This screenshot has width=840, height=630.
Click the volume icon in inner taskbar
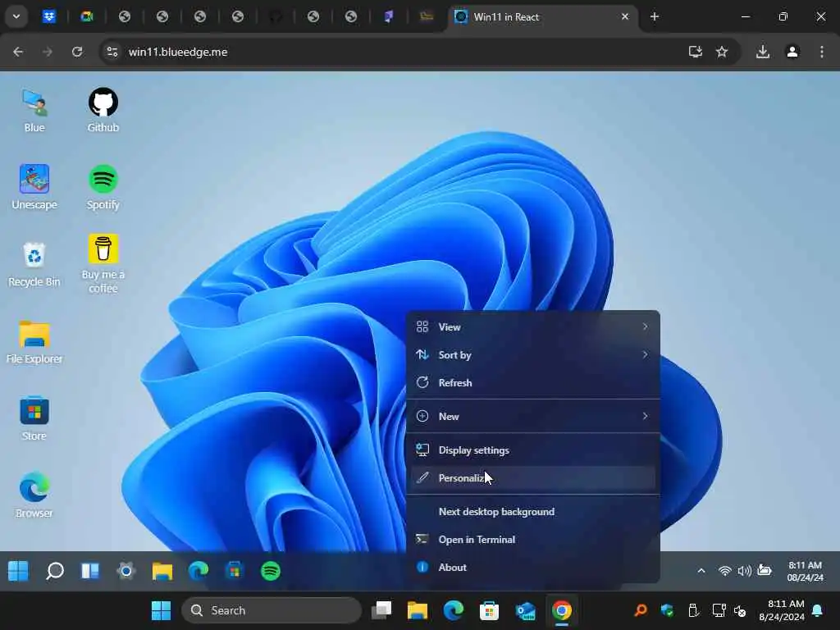[x=744, y=571]
